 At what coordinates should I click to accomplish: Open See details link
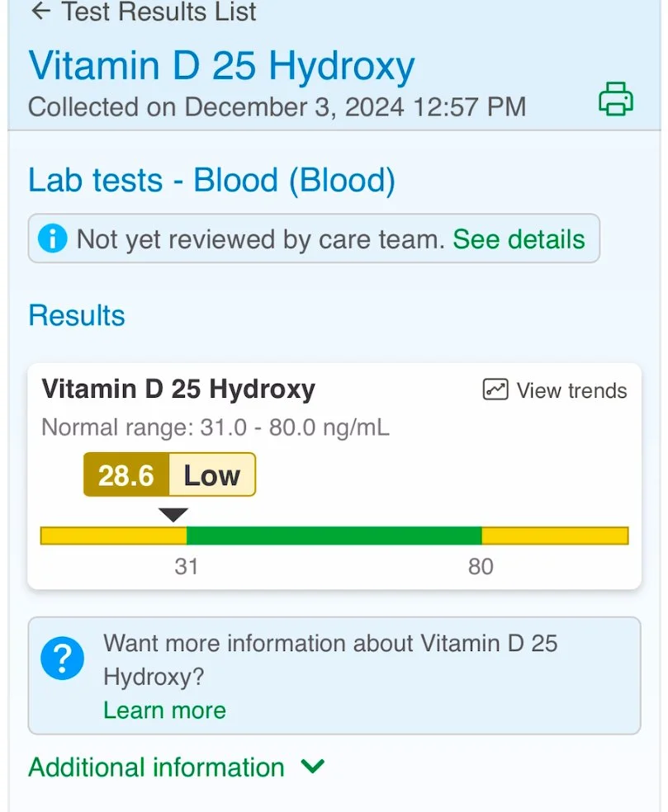(519, 239)
